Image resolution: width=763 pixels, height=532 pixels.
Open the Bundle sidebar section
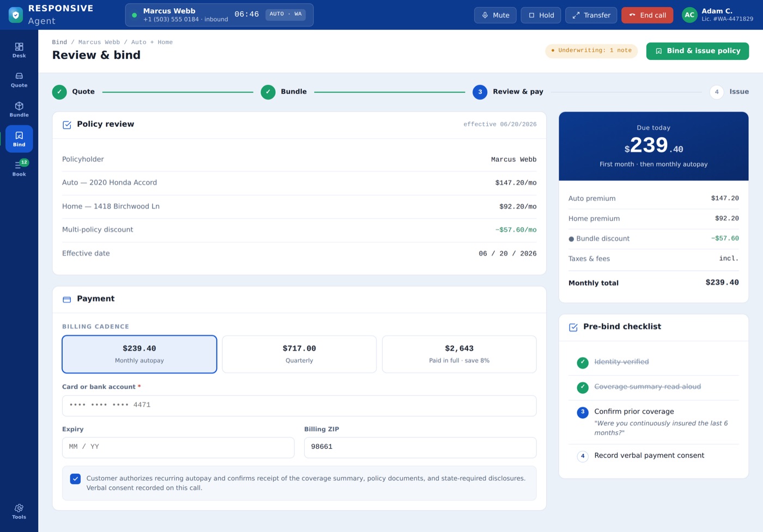pyautogui.click(x=19, y=109)
